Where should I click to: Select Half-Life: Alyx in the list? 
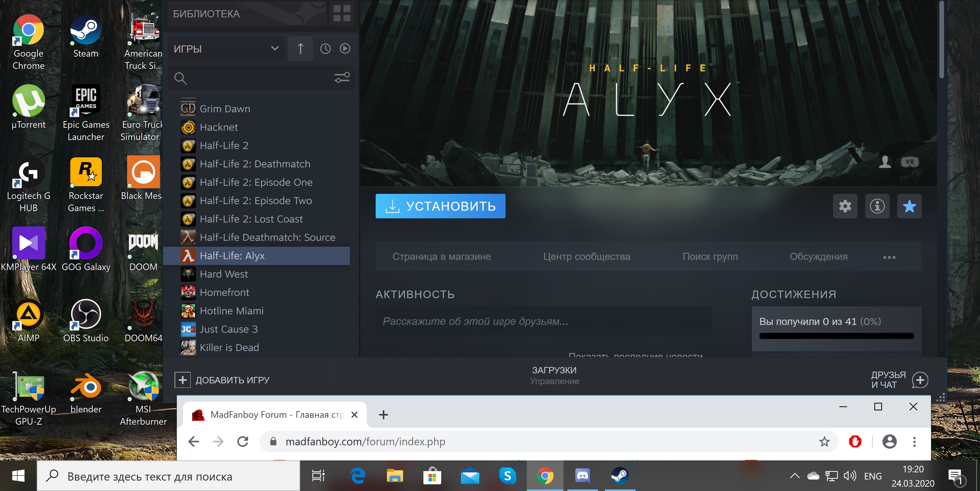click(x=257, y=256)
